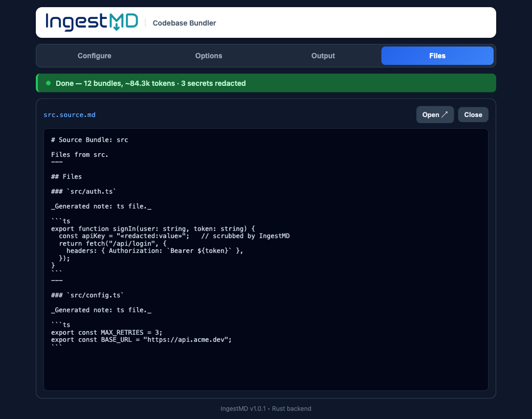Viewport: 532px width, 419px height.
Task: Click the '### `src/config.ts`' heading
Action: pos(87,295)
